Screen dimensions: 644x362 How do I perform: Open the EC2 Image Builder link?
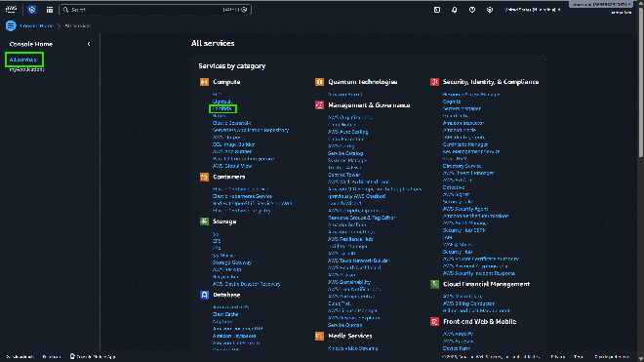pos(233,144)
